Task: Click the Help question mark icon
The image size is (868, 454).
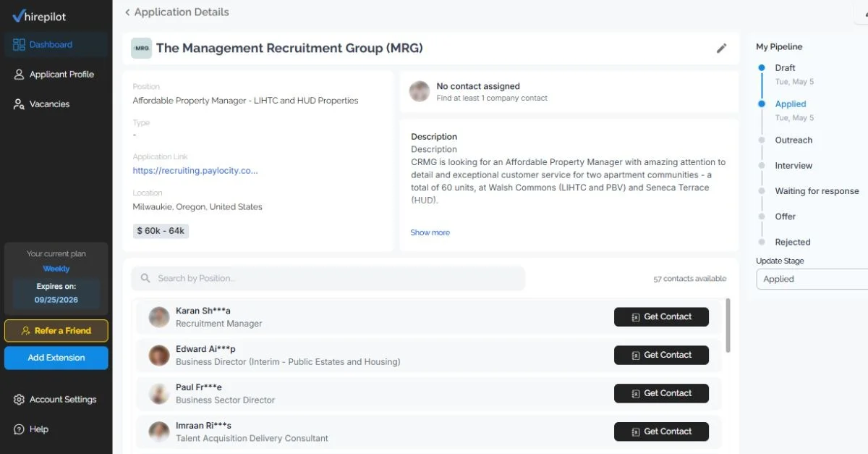Action: (19, 429)
